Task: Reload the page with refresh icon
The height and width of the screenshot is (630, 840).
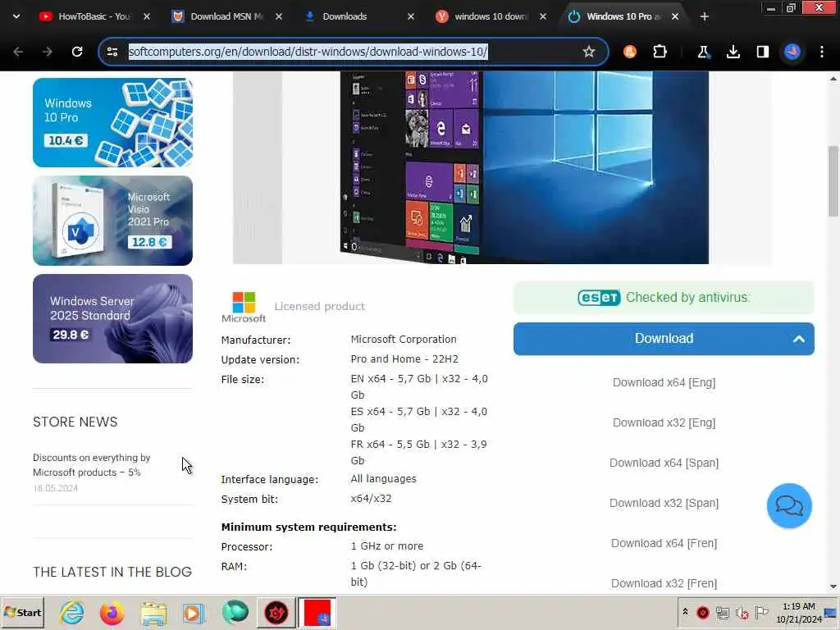Action: (x=77, y=52)
